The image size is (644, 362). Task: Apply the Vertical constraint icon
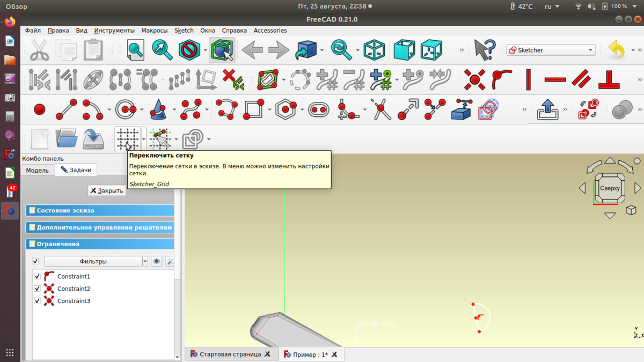click(528, 80)
